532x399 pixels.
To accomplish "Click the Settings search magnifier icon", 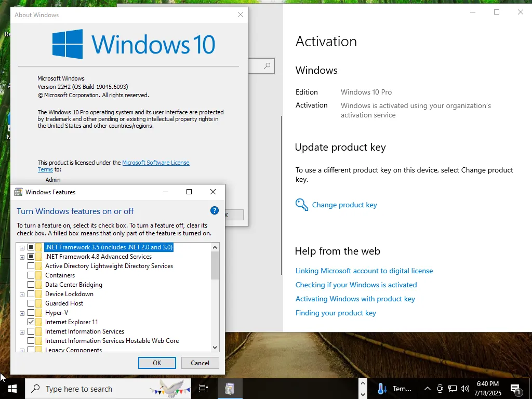I will [x=268, y=66].
